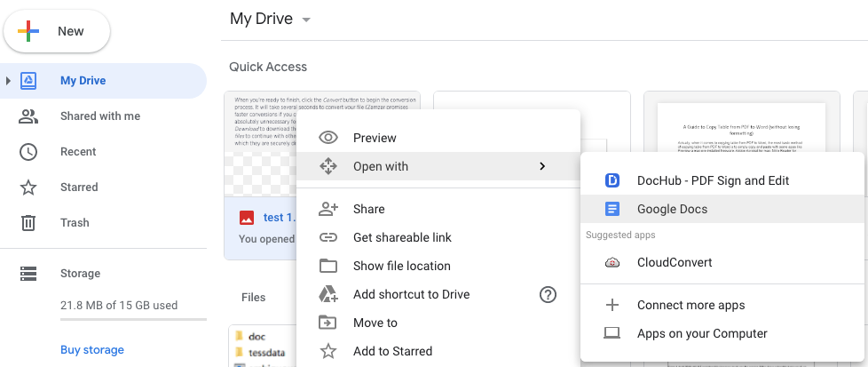Viewport: 868px width, 367px height.
Task: Click the Share person-plus icon
Action: [x=328, y=209]
